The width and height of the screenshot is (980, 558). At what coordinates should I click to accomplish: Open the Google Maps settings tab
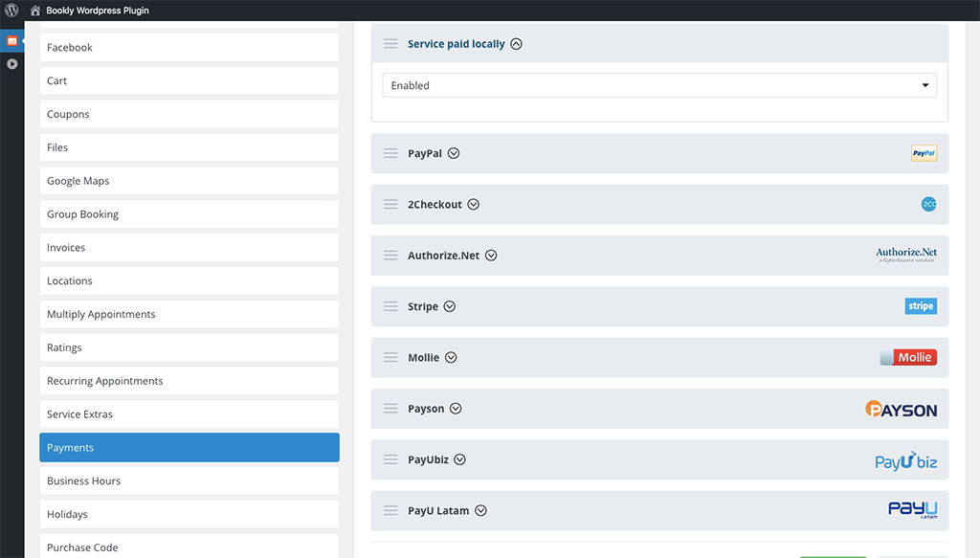189,181
